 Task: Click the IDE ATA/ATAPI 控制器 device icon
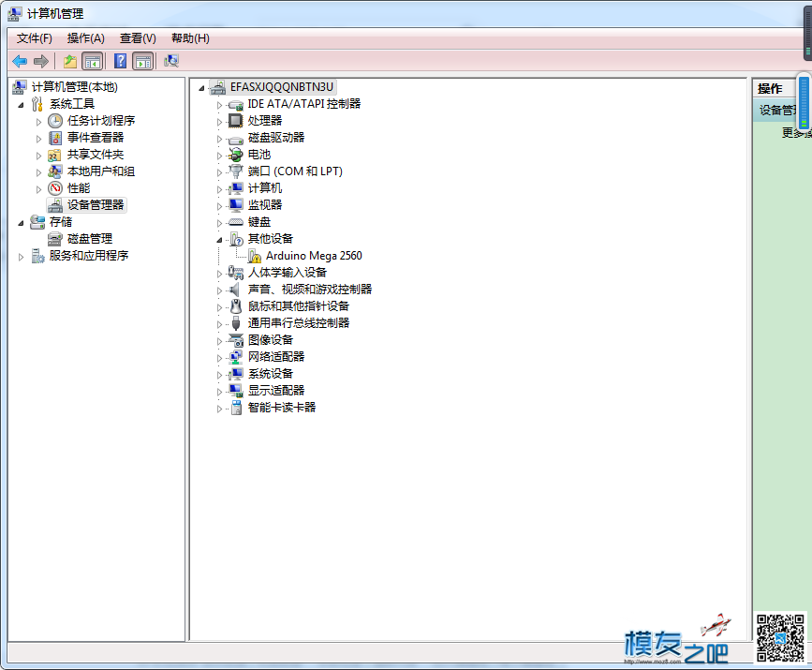coord(236,105)
